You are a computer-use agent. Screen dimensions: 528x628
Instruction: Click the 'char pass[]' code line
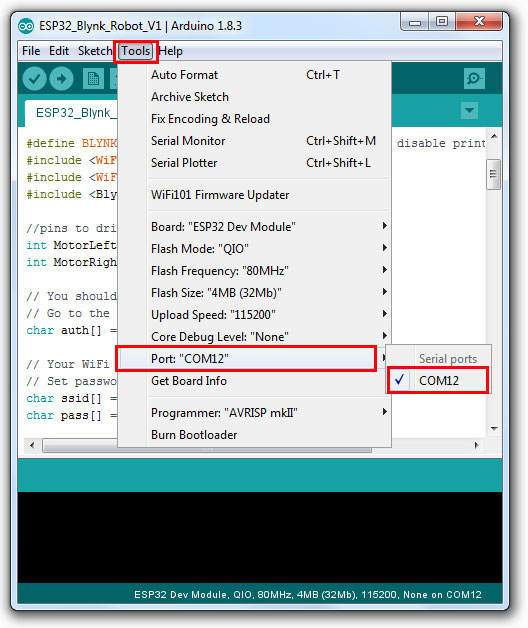[71, 415]
